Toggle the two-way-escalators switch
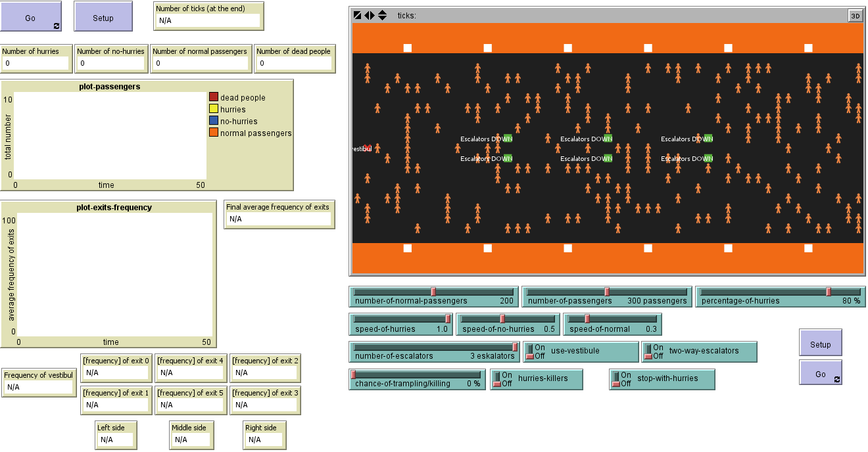The width and height of the screenshot is (868, 452). tap(647, 351)
